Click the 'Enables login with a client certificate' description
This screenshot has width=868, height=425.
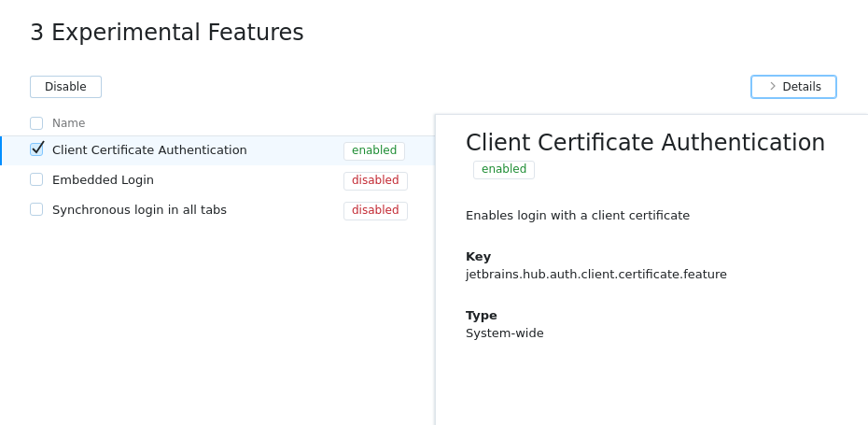[x=577, y=216]
